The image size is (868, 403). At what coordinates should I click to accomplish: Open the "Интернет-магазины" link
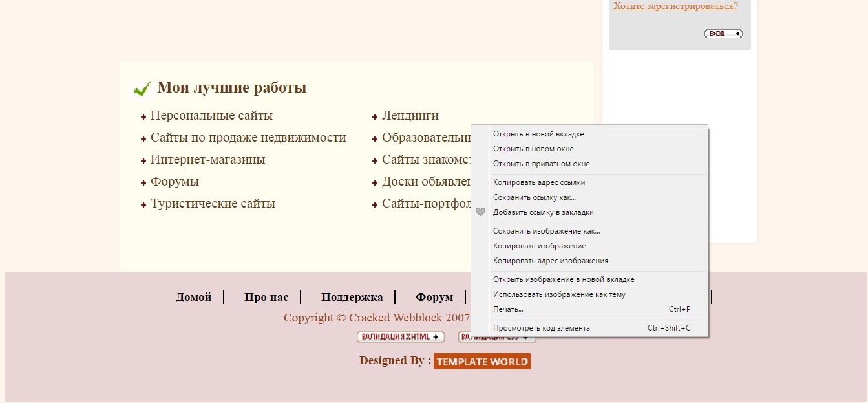point(206,159)
